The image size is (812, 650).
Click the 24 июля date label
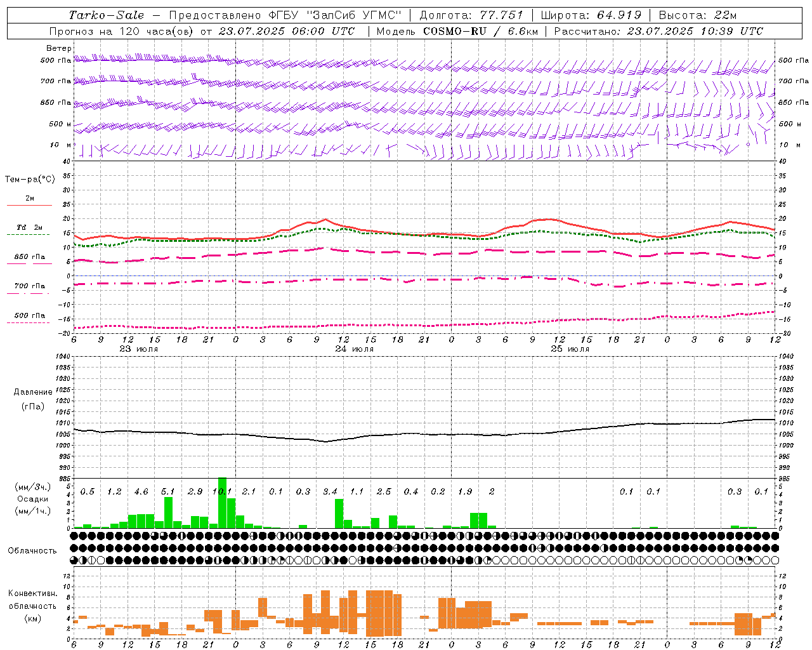point(355,349)
